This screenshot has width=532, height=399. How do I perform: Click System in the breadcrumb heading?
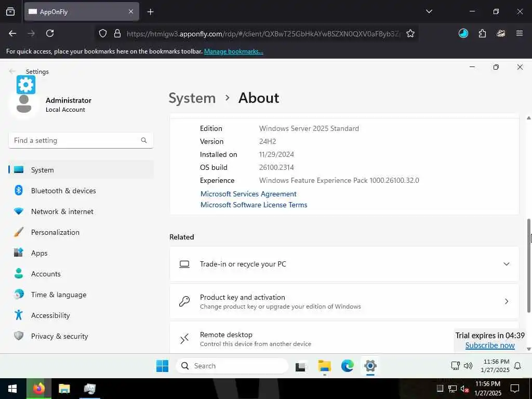192,98
